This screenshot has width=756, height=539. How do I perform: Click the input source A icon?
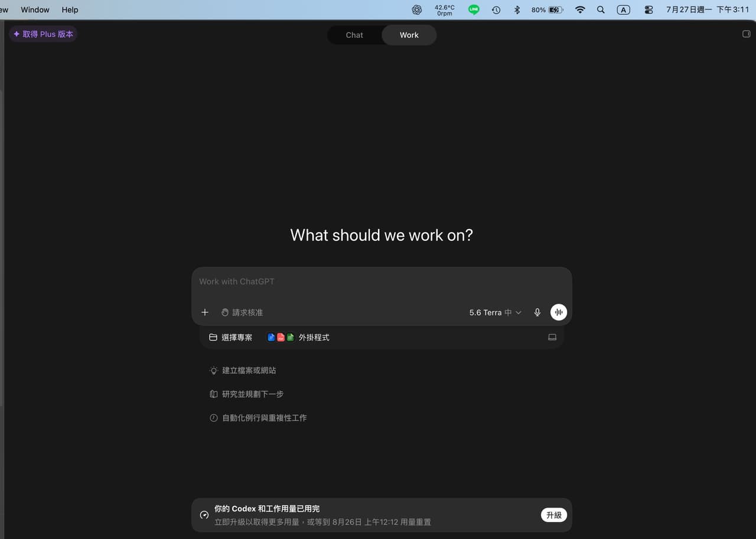(623, 10)
